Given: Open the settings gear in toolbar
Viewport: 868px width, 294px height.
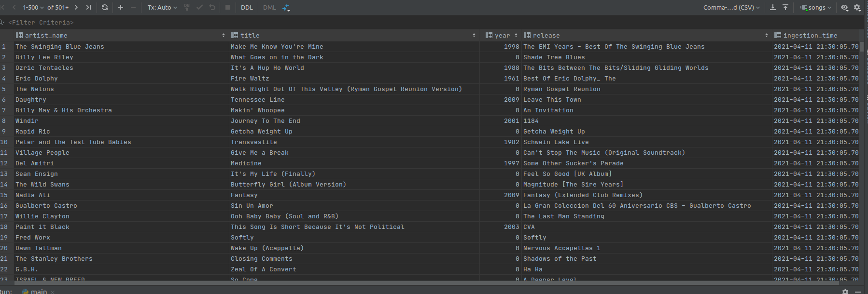Looking at the screenshot, I should 857,7.
